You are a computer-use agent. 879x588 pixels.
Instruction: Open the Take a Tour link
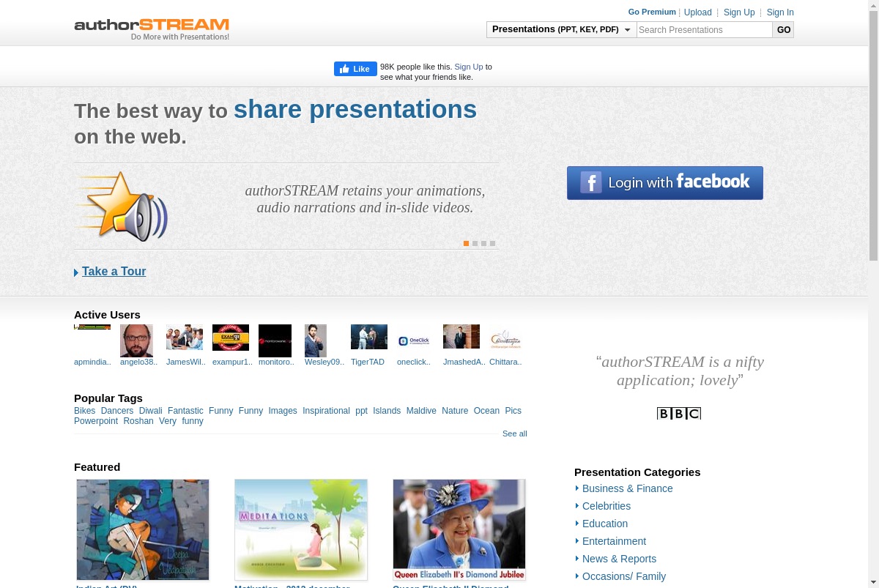(114, 271)
